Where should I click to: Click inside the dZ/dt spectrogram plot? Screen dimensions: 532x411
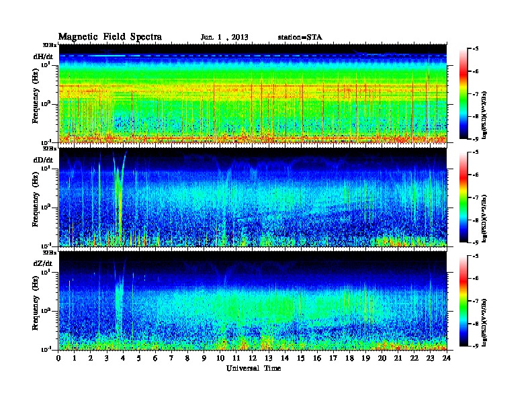click(253, 300)
